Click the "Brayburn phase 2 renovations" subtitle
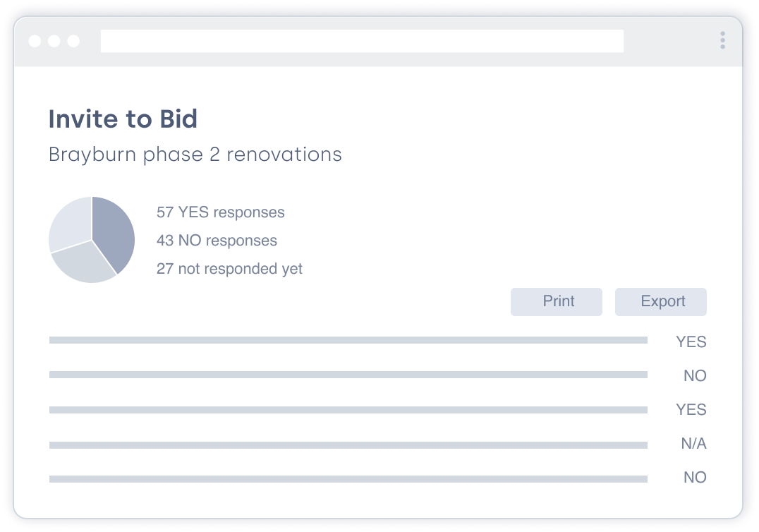 (195, 155)
